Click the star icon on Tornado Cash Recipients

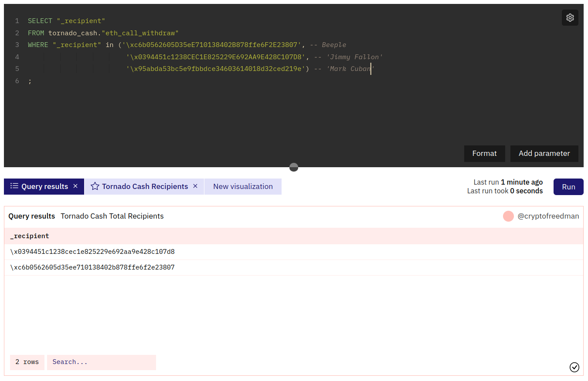point(95,186)
